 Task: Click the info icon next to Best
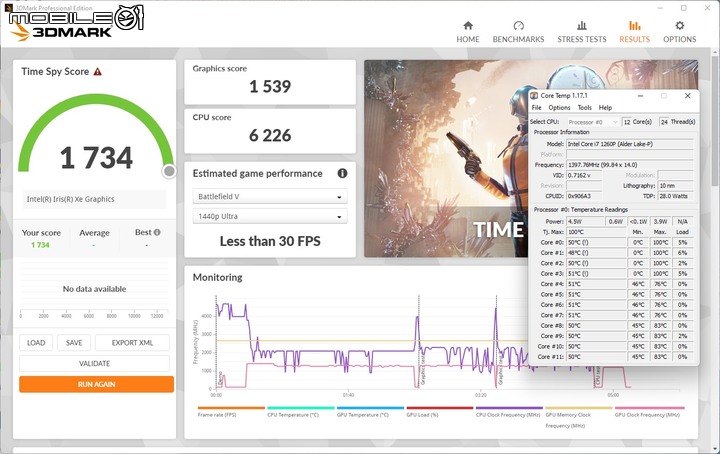157,232
